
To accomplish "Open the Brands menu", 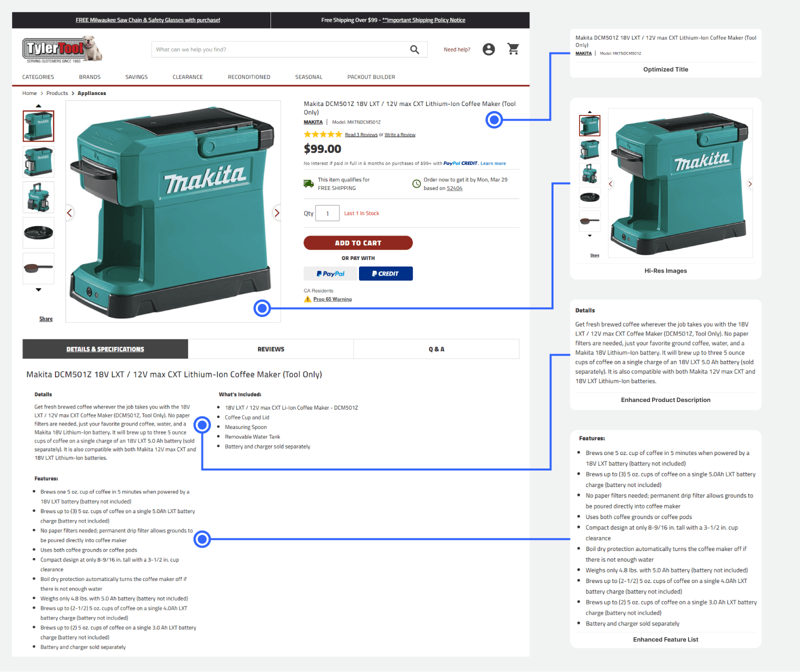I will (x=89, y=77).
